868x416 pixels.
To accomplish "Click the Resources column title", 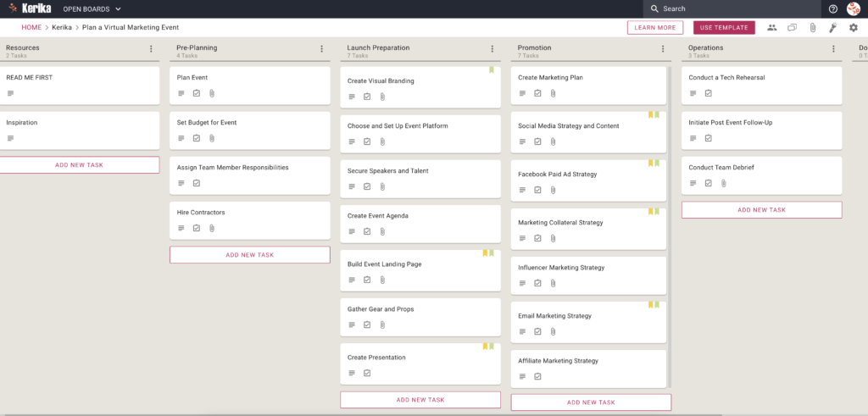I will 23,47.
